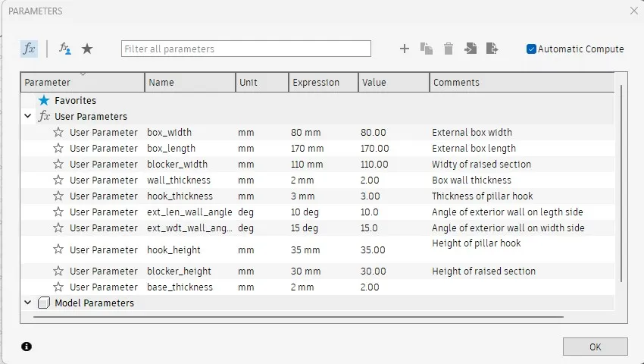
Task: Click the delete parameter trash icon
Action: 449,49
